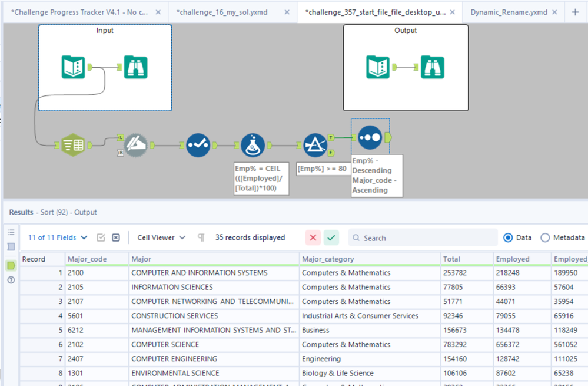The image size is (588, 386).
Task: Open the Dynamic_Rename.yxmd tab
Action: [x=509, y=12]
